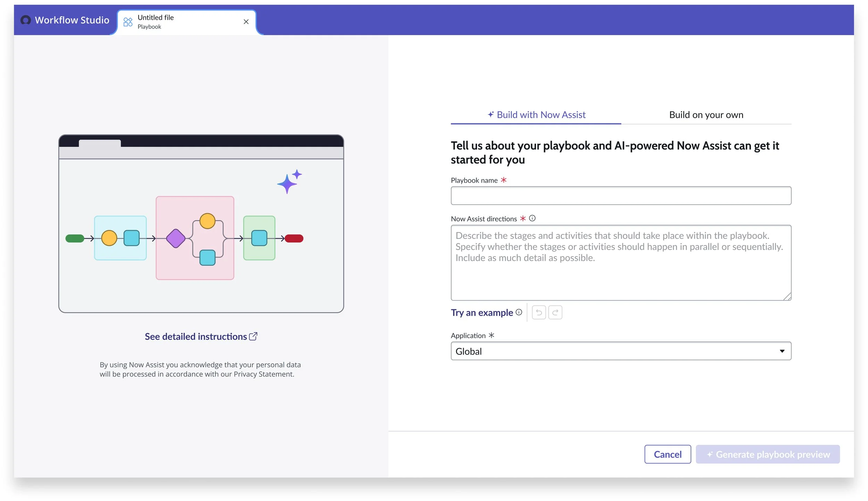
Task: Click Try an example
Action: pyautogui.click(x=482, y=312)
